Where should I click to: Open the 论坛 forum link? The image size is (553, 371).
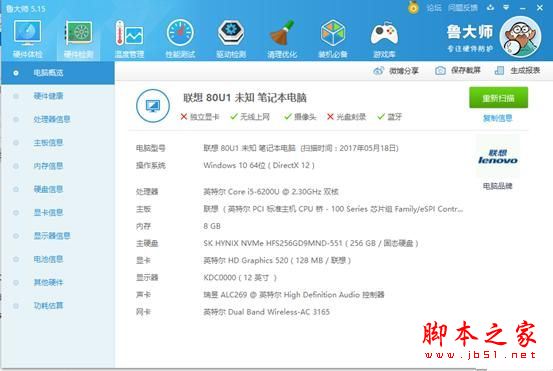[x=434, y=8]
